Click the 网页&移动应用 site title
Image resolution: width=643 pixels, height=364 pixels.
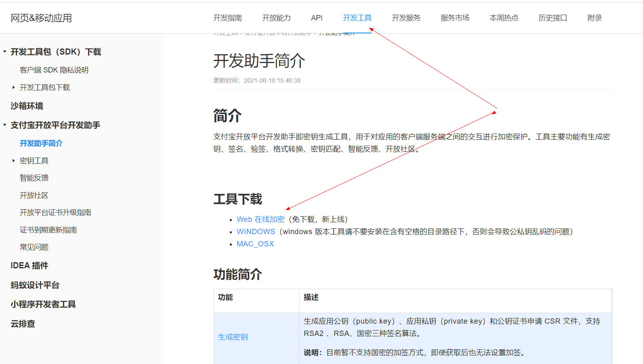pos(41,18)
